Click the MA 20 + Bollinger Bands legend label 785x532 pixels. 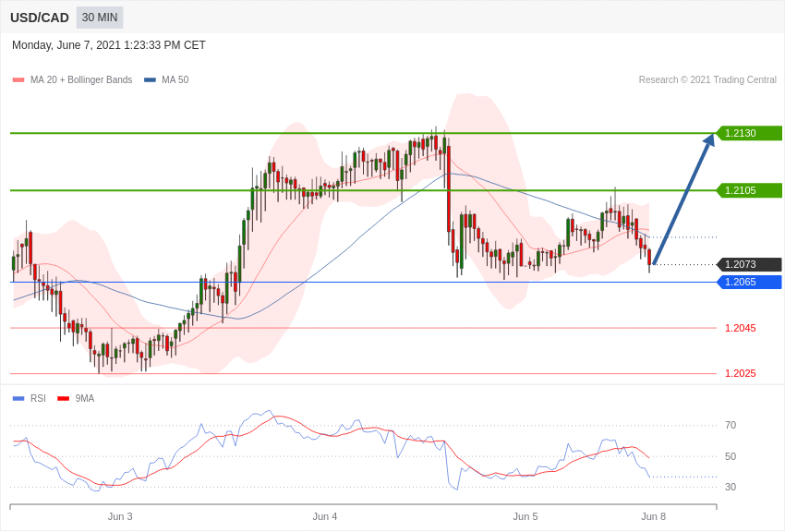coord(81,79)
